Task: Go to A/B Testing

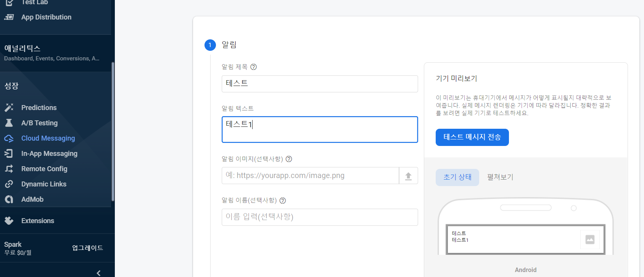Action: click(x=40, y=123)
